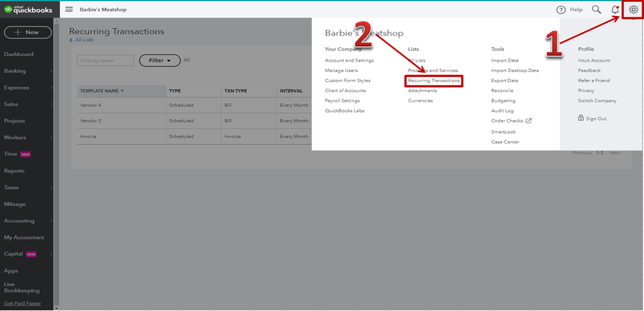This screenshot has height=311, width=644.
Task: Sort by Template Name column arrow
Action: point(122,91)
